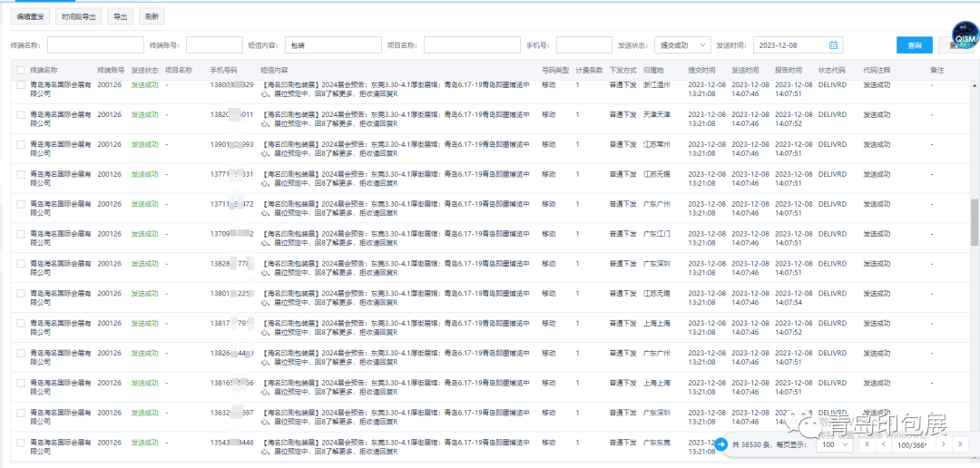Screen dimensions: 980x468
Task: Click the 编辑重发 button
Action: [x=30, y=16]
